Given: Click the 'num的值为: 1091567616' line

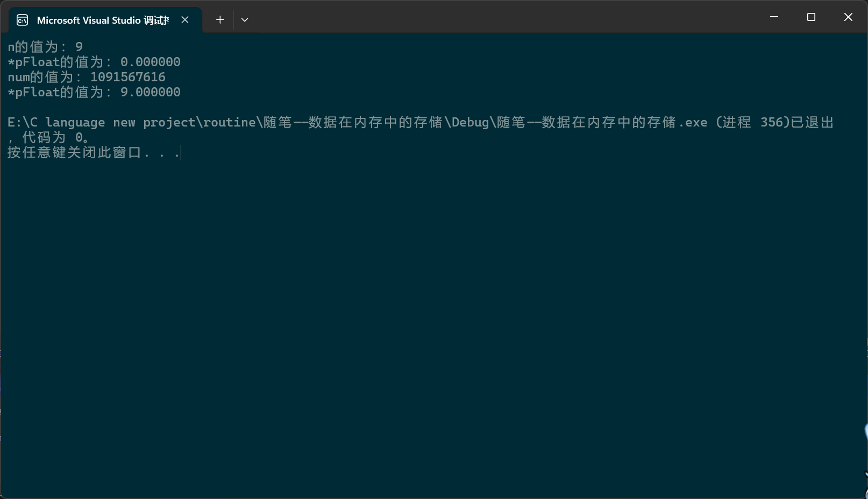Looking at the screenshot, I should click(x=87, y=77).
